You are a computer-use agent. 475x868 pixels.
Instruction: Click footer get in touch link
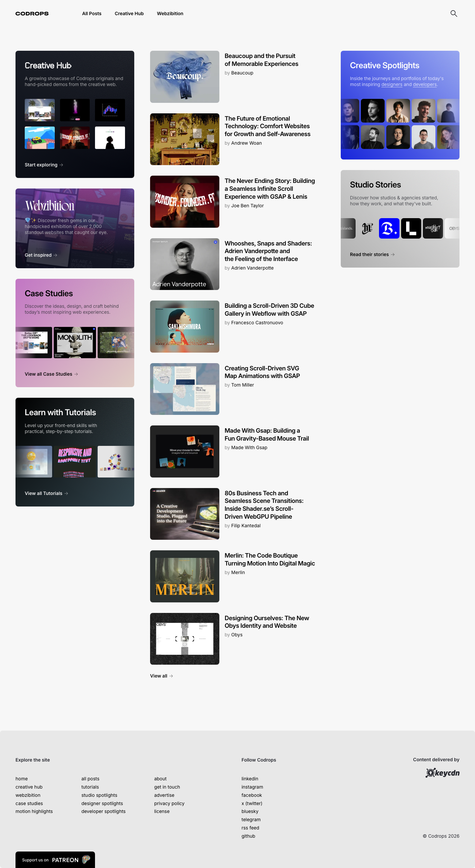pyautogui.click(x=167, y=787)
